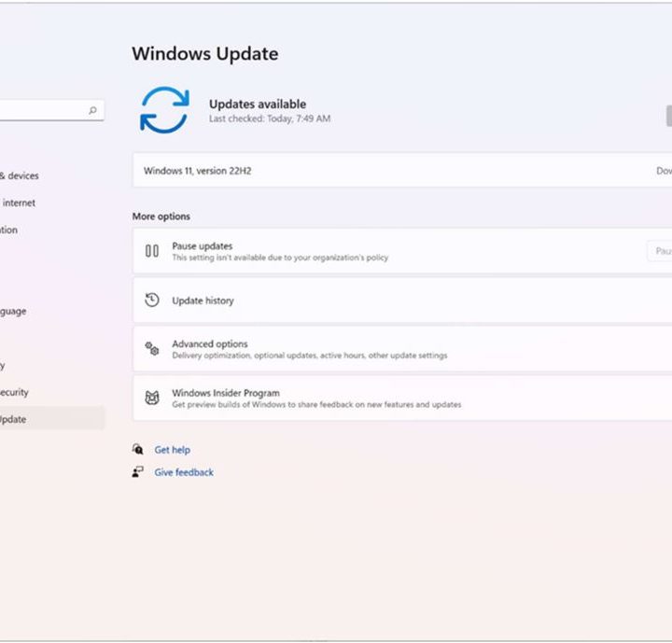
Task: Click 'Last checked: Today, 7:49 AM' text
Action: click(270, 119)
